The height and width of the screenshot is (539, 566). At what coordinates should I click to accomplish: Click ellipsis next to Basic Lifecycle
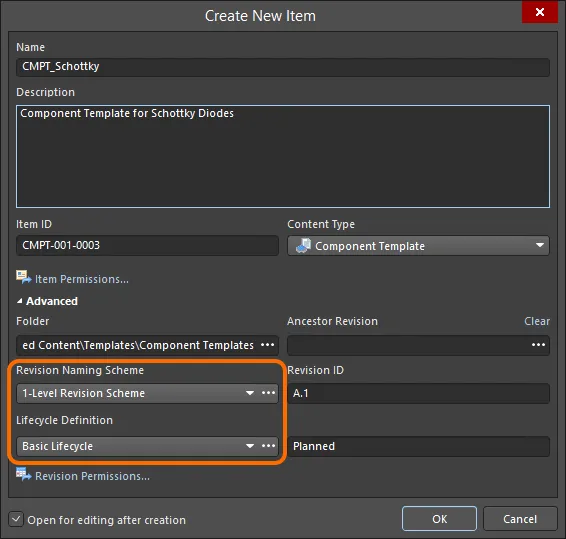[x=269, y=446]
